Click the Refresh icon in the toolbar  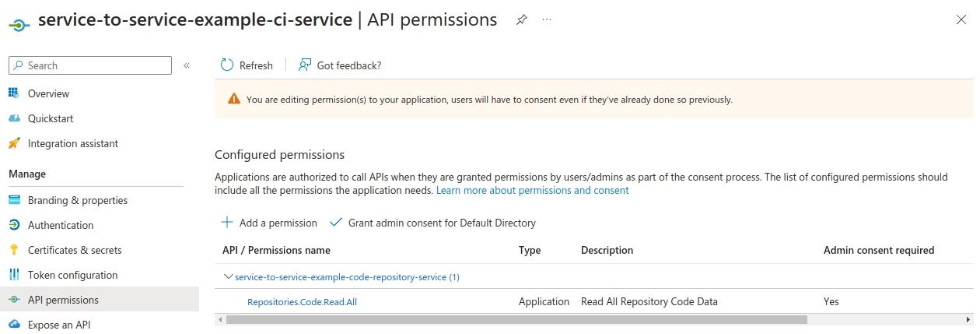tap(227, 65)
